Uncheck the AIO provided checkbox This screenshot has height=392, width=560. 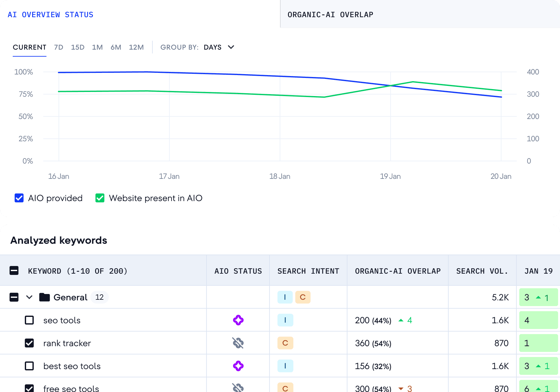[19, 198]
